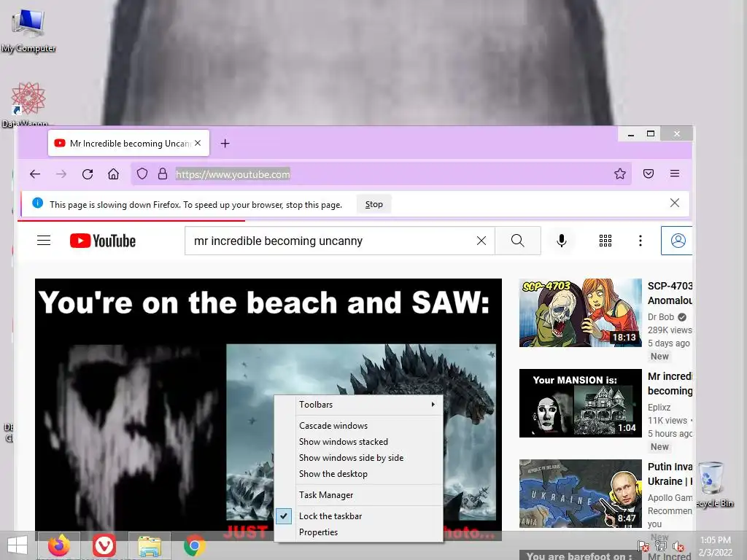Screen dimensions: 747x560
Task: Go to YouTube home via logo
Action: (102, 241)
